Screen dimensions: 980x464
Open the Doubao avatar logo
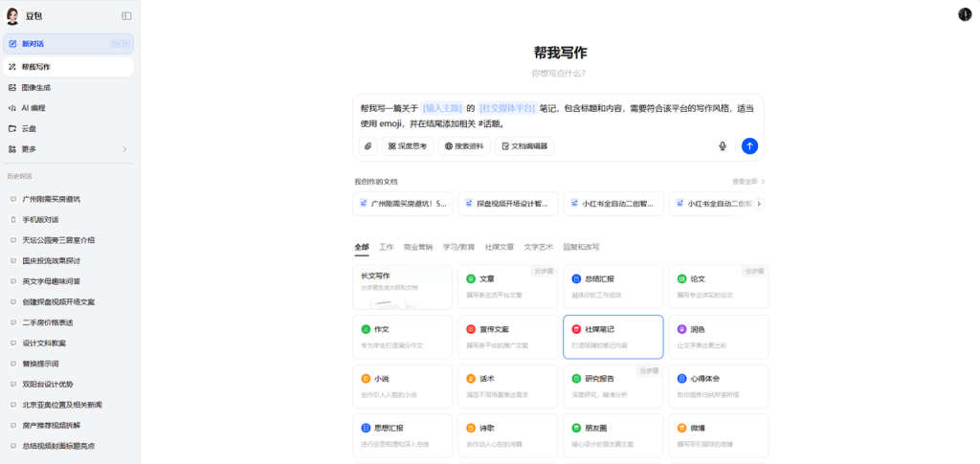tap(12, 15)
